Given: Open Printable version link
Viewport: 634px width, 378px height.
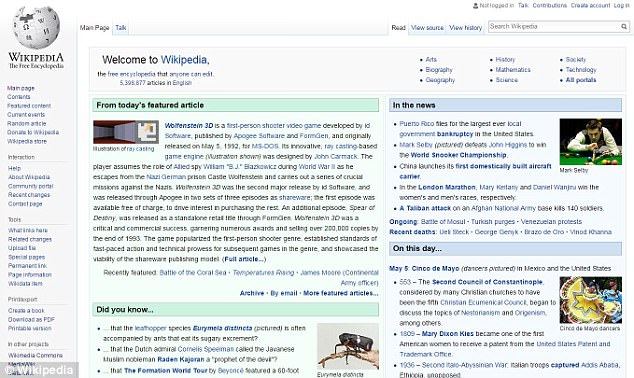Looking at the screenshot, I should coord(30,328).
